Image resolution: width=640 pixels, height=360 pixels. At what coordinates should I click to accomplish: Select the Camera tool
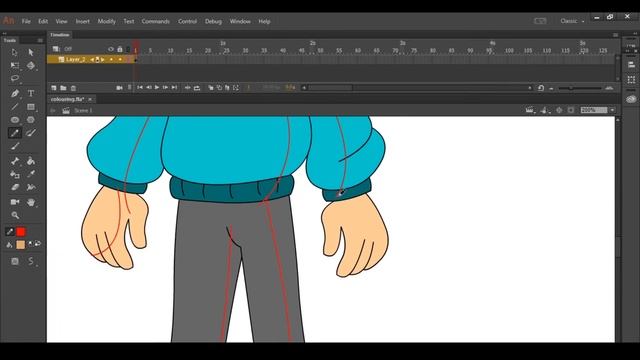[x=15, y=202]
